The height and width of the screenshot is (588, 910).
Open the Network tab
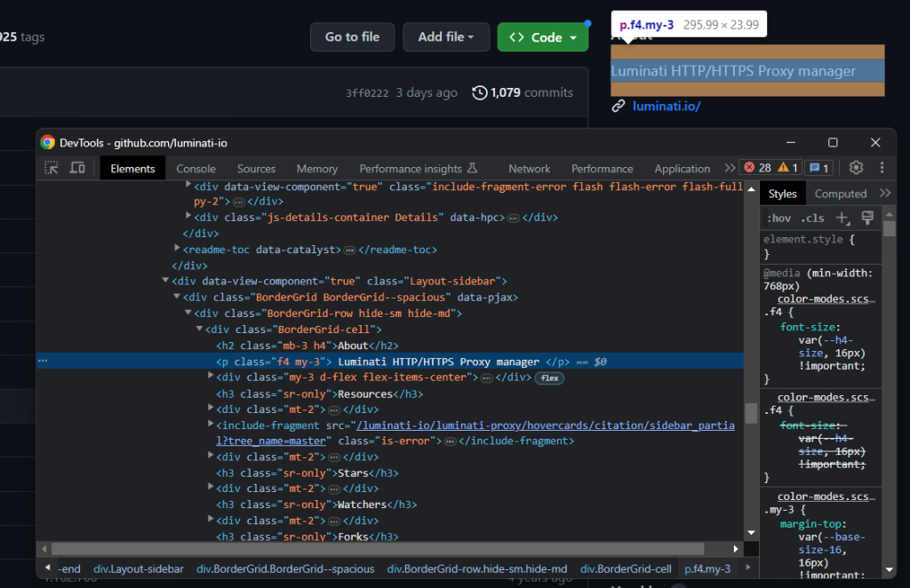click(x=529, y=169)
